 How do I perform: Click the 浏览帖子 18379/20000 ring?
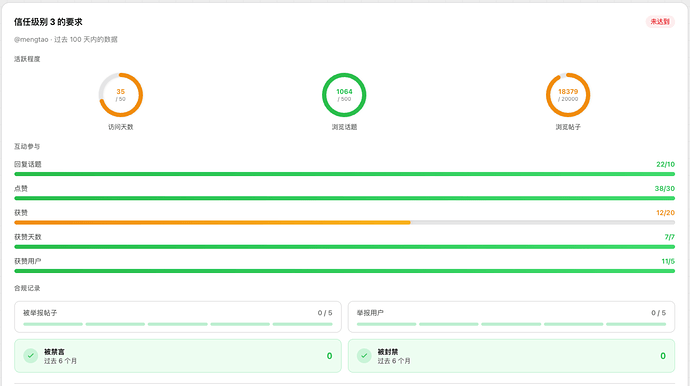(568, 95)
